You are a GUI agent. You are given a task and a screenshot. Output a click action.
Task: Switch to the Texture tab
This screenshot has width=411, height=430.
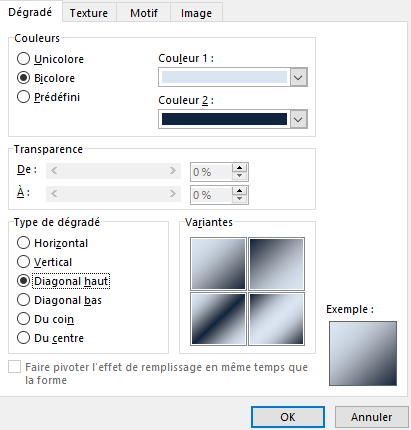click(x=89, y=13)
